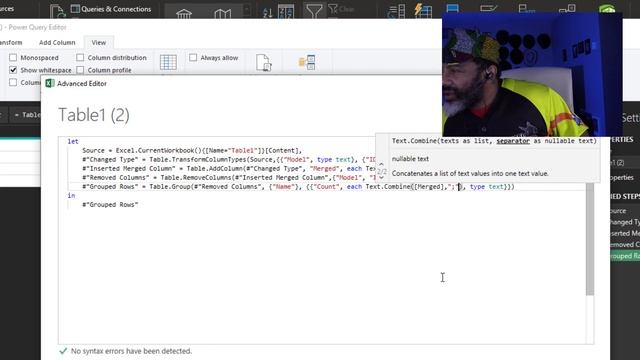Click the #"Removed Columns" code line
This screenshot has height=360, width=640.
click(x=229, y=178)
